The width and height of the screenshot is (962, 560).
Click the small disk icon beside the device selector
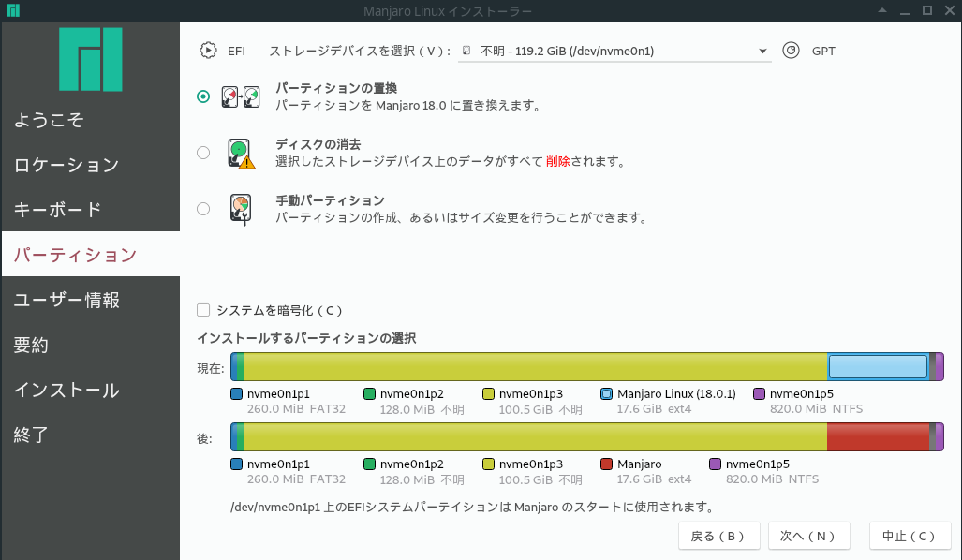466,51
